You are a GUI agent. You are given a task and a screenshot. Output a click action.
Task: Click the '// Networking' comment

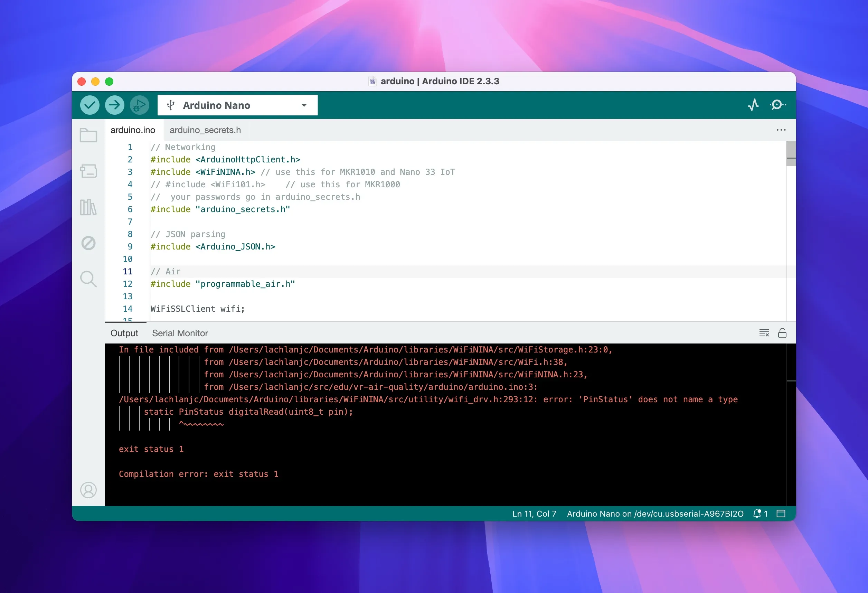click(183, 147)
